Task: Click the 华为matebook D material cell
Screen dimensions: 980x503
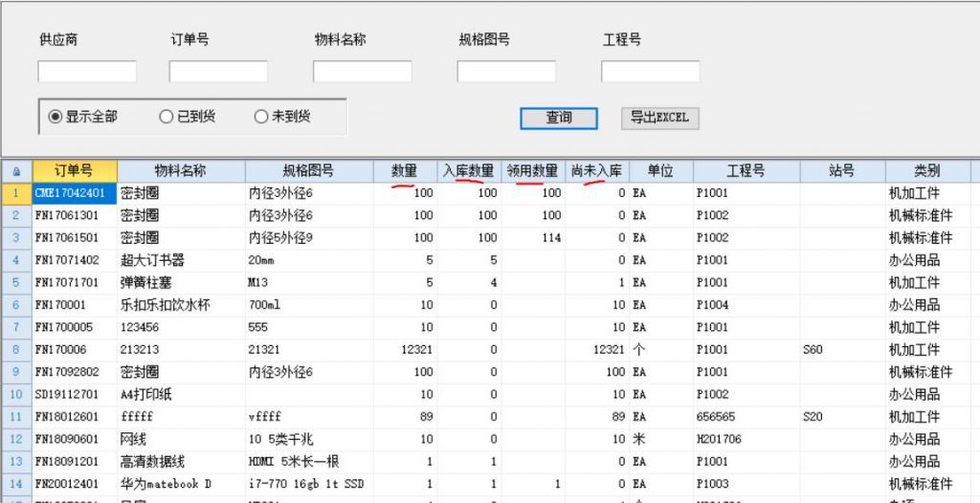Action: [x=180, y=484]
